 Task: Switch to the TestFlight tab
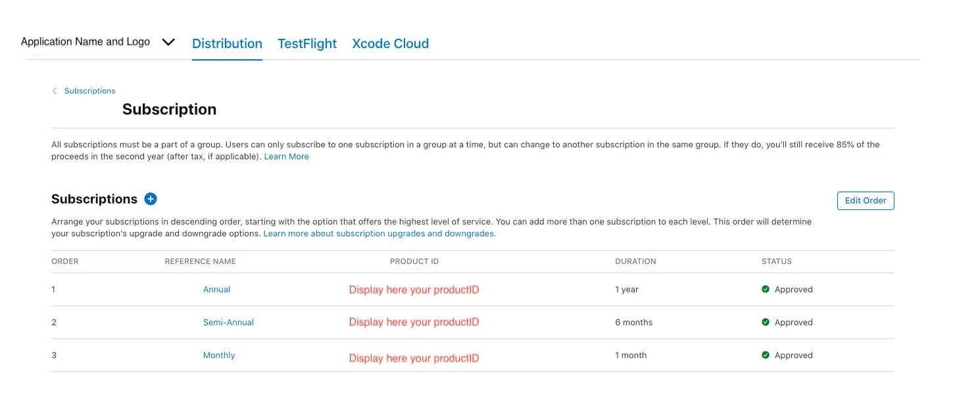(x=307, y=44)
